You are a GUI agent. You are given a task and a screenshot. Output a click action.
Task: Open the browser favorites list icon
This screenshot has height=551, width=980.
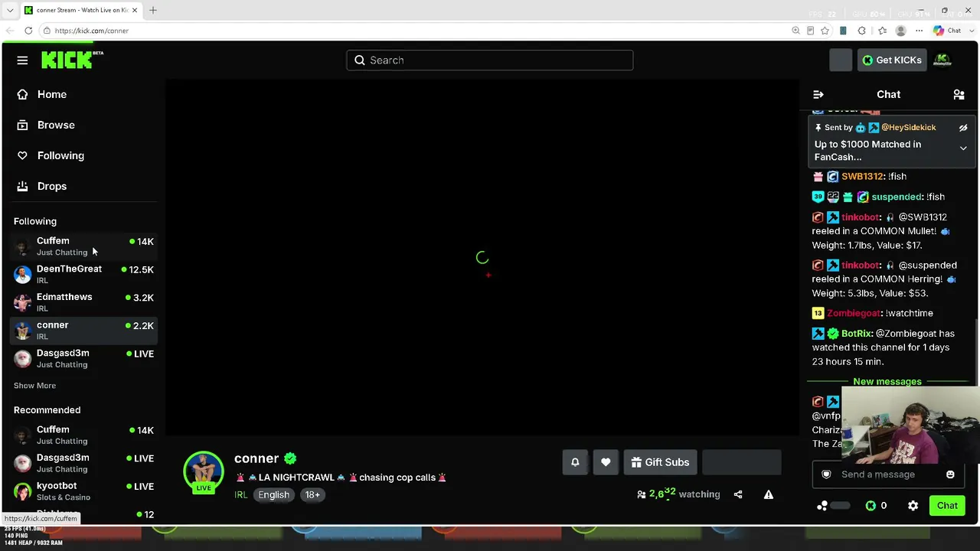[x=882, y=31]
